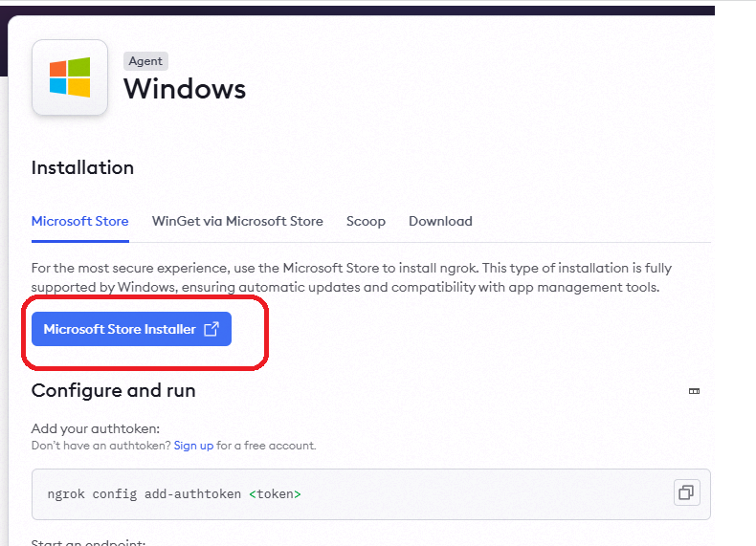
Task: Click the ngrok config add-authtoken code block
Action: tap(371, 494)
